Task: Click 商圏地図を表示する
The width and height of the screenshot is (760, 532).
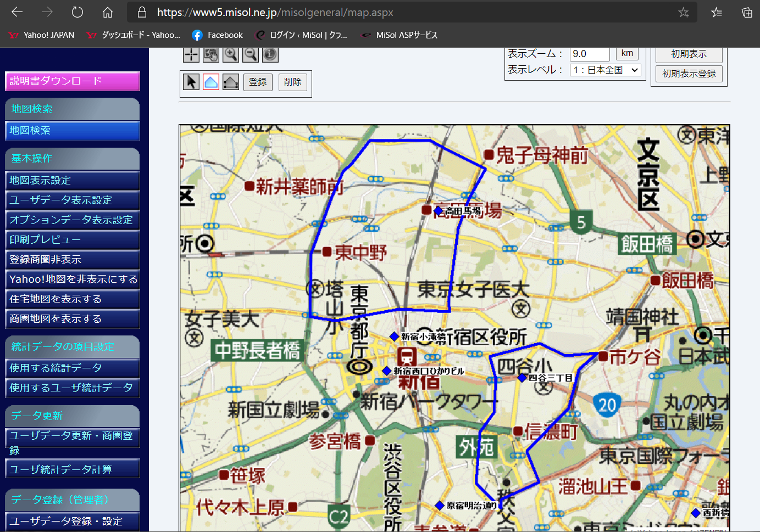Action: [73, 319]
